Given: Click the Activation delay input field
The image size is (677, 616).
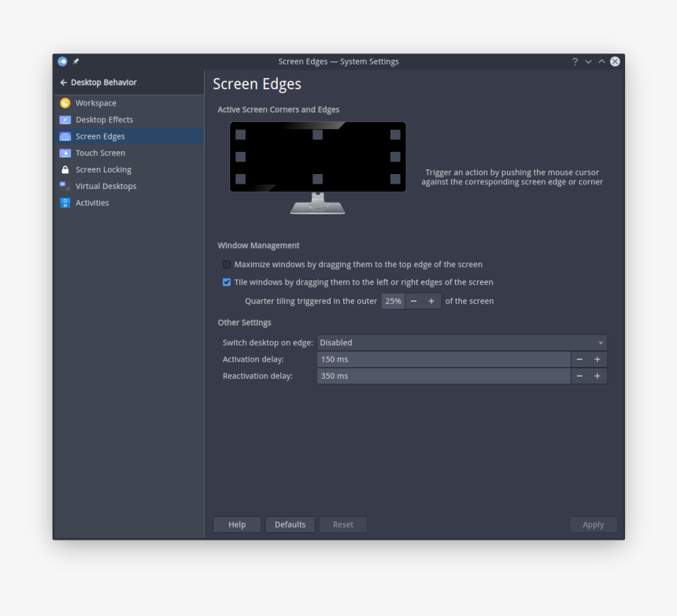Looking at the screenshot, I should [x=441, y=358].
